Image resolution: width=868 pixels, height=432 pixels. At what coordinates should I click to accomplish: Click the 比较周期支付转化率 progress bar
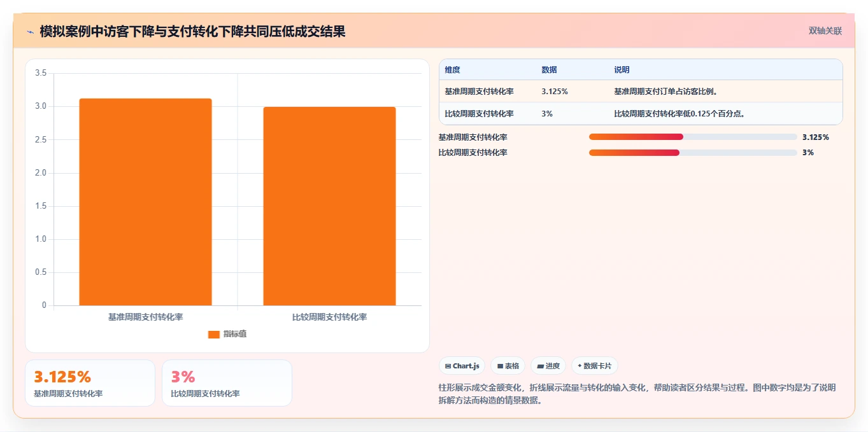click(693, 152)
